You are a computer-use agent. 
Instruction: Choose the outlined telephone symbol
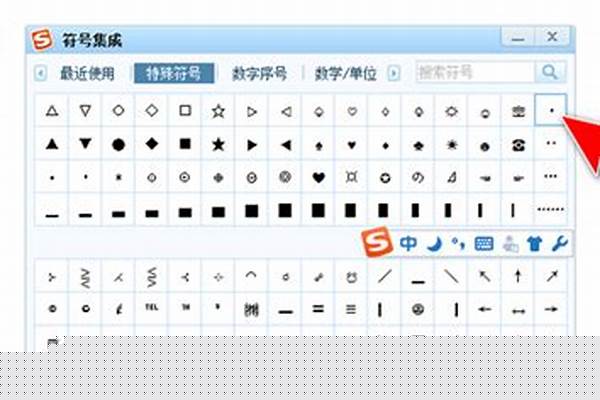518,111
